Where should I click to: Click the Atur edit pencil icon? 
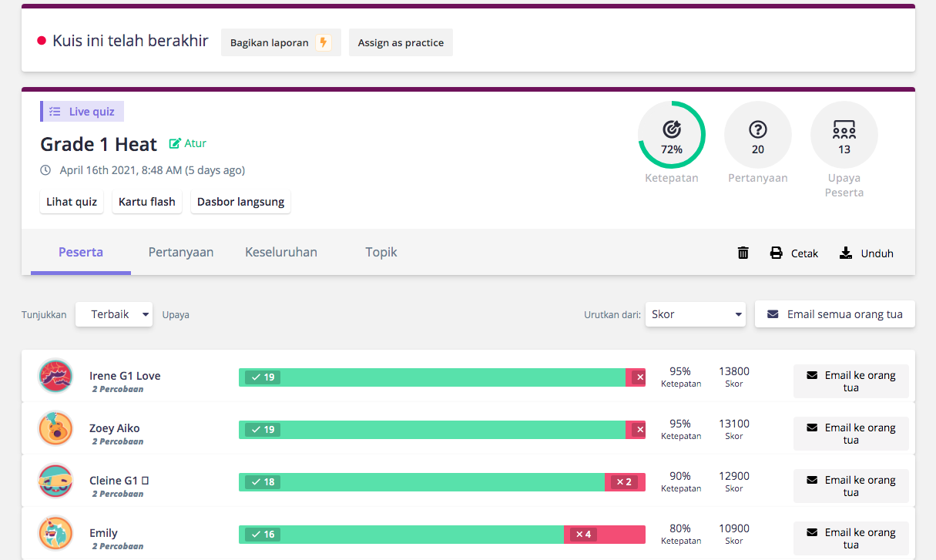click(175, 143)
